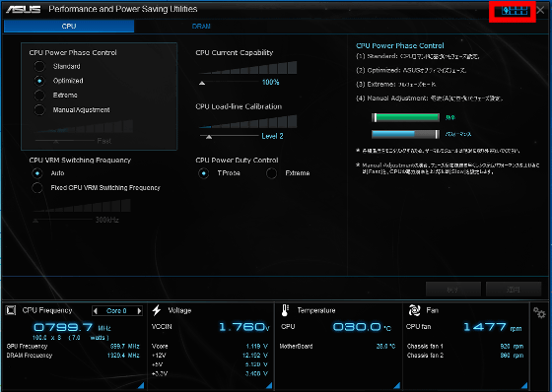Select the Extreme power phase option
The width and height of the screenshot is (552, 392).
39,95
